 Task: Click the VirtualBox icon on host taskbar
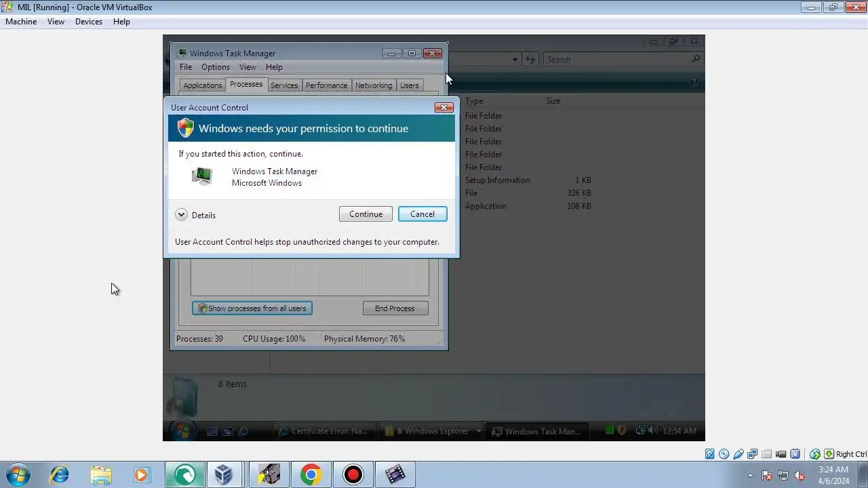tap(223, 474)
